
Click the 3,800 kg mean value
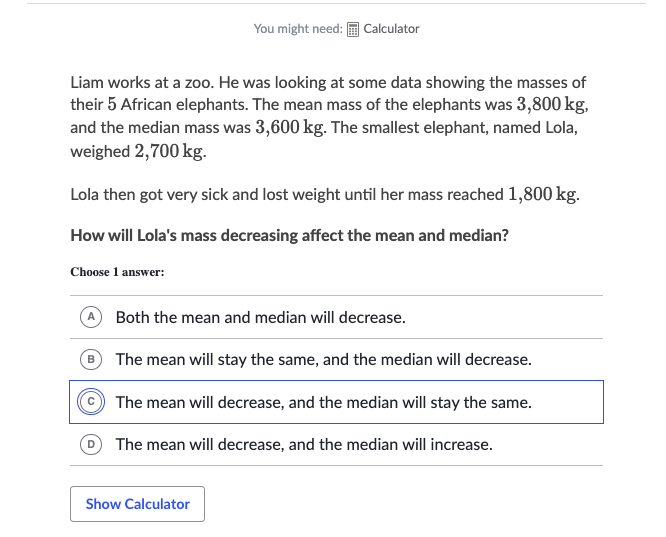551,105
